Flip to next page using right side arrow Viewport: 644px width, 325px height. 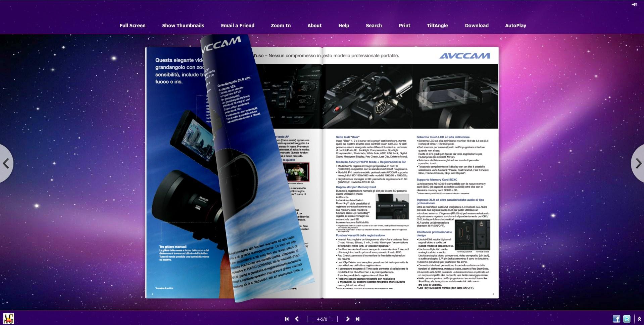[x=638, y=164]
